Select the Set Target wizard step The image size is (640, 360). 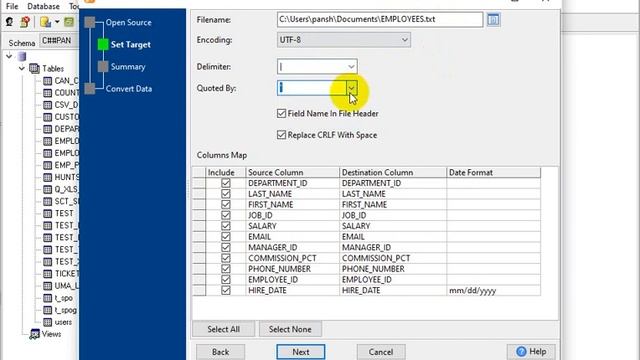click(x=131, y=44)
